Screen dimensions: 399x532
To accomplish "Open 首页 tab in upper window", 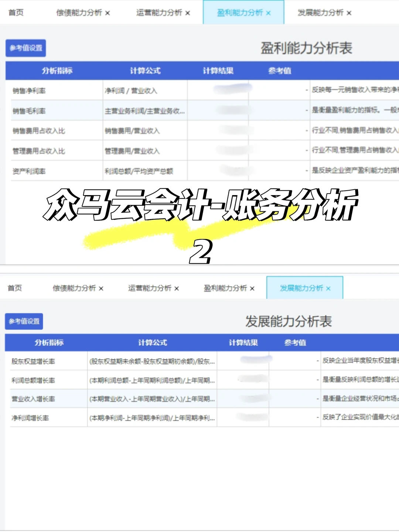I will click(x=16, y=13).
